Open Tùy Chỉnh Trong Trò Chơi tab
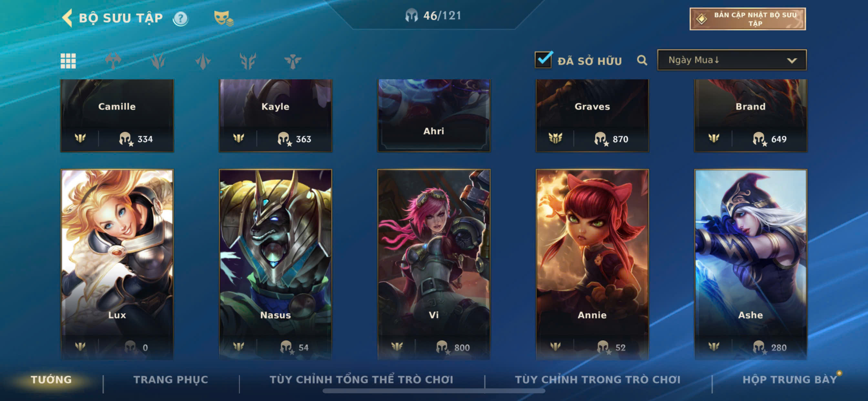The height and width of the screenshot is (401, 868). point(597,380)
